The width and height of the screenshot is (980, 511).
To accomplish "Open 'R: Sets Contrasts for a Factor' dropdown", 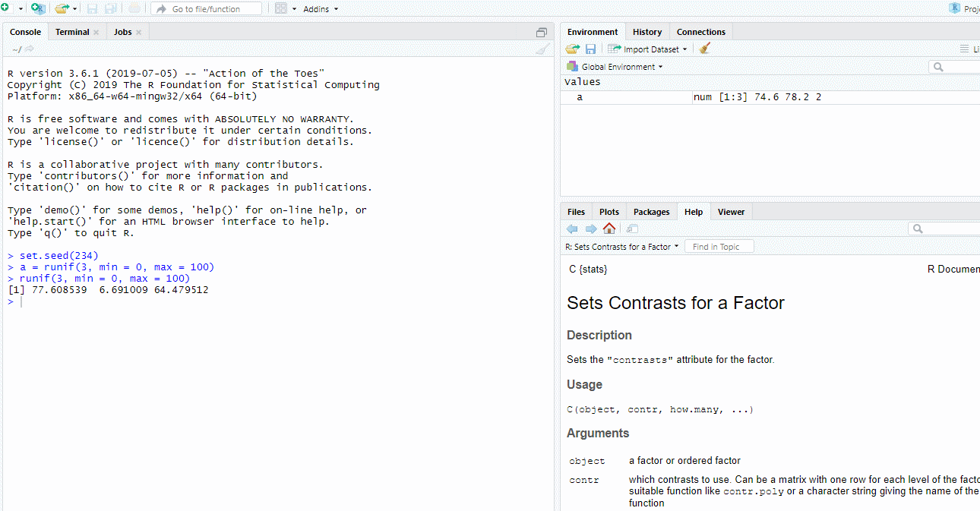I will click(x=622, y=247).
